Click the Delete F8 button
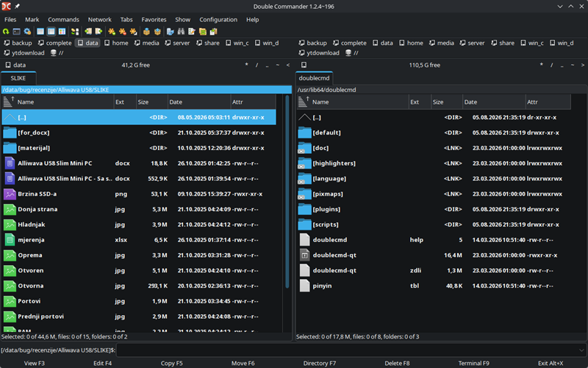This screenshot has height=368, width=588. coord(397,363)
